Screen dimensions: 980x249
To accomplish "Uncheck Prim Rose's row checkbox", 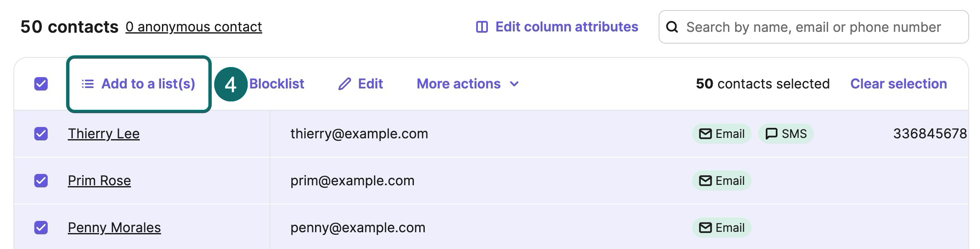I will [41, 181].
